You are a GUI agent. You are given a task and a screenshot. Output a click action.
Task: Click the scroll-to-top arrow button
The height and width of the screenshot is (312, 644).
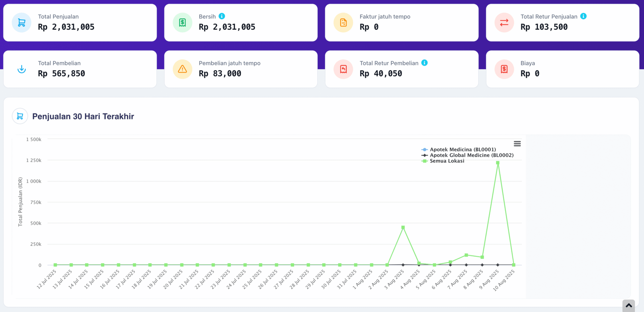628,306
